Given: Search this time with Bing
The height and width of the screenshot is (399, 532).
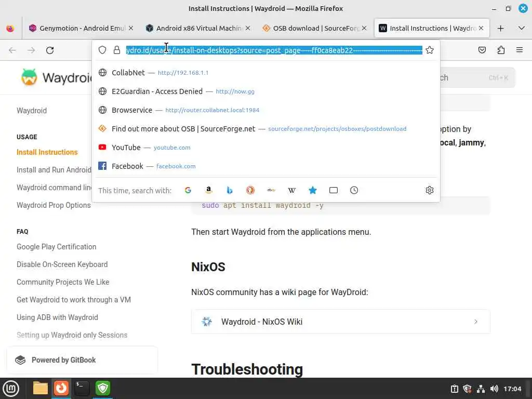Looking at the screenshot, I should [229, 190].
